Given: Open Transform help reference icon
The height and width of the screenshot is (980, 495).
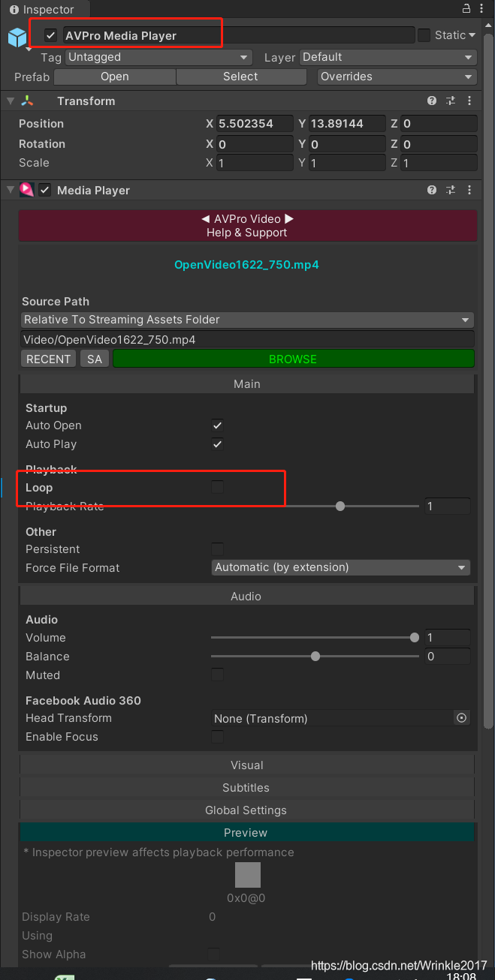Looking at the screenshot, I should tap(432, 101).
